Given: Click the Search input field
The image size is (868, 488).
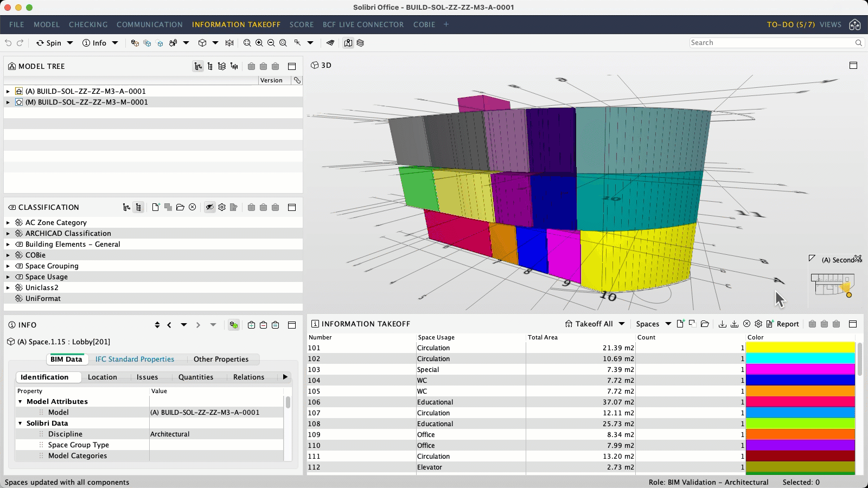Looking at the screenshot, I should tap(770, 43).
